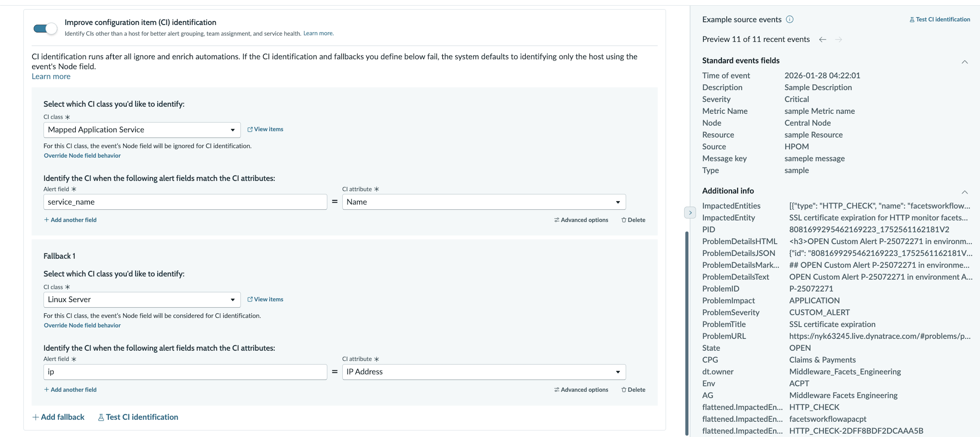Open View items next to Linux Server
This screenshot has height=437, width=980.
pos(265,300)
